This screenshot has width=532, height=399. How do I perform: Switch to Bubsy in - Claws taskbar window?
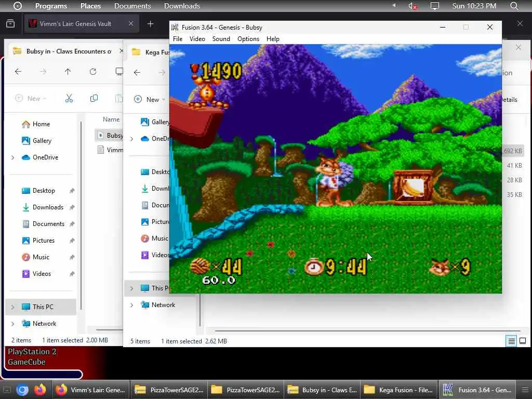322,390
